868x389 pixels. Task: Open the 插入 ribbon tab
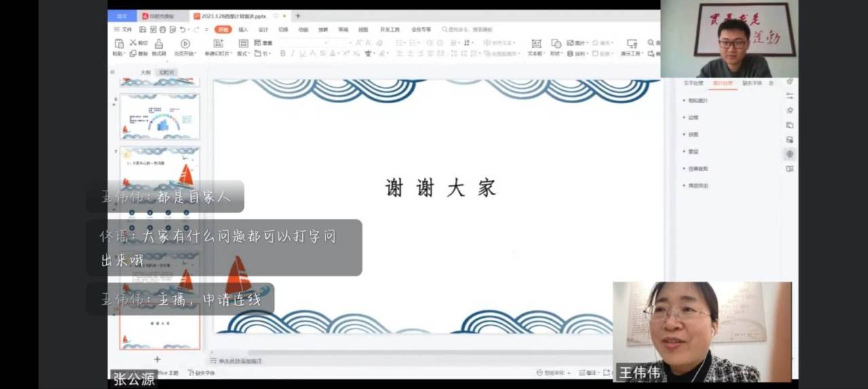[243, 30]
